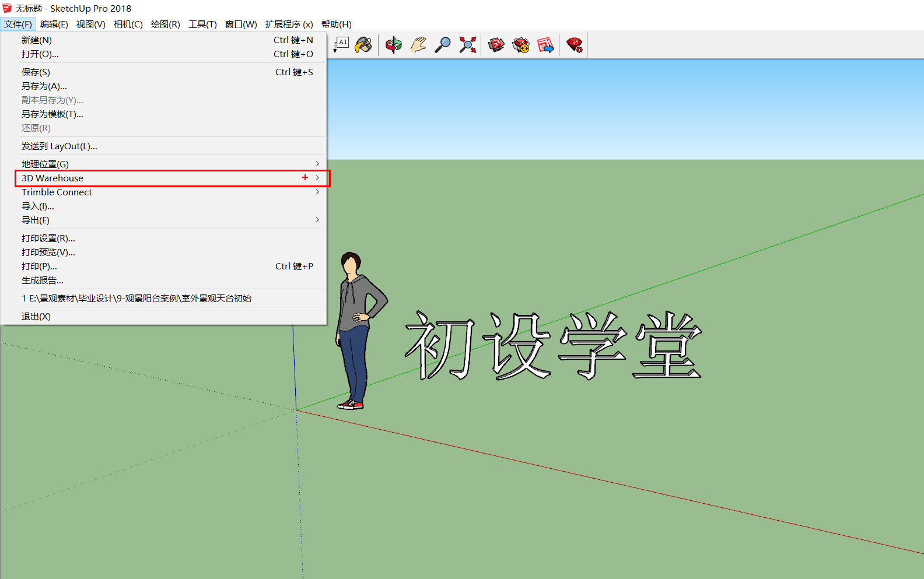Image resolution: width=924 pixels, height=579 pixels.
Task: Click the Send to LayOut toolbar icon
Action: tap(545, 45)
